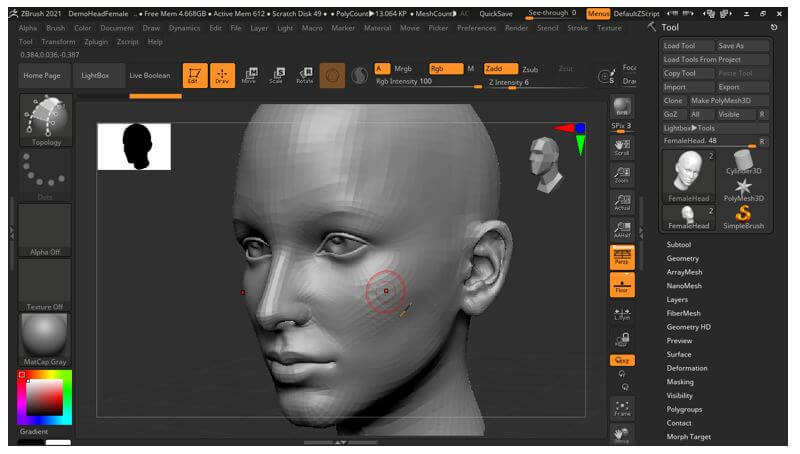Open the MatCap Gray material selector
The width and height of the screenshot is (800, 454).
click(x=45, y=340)
